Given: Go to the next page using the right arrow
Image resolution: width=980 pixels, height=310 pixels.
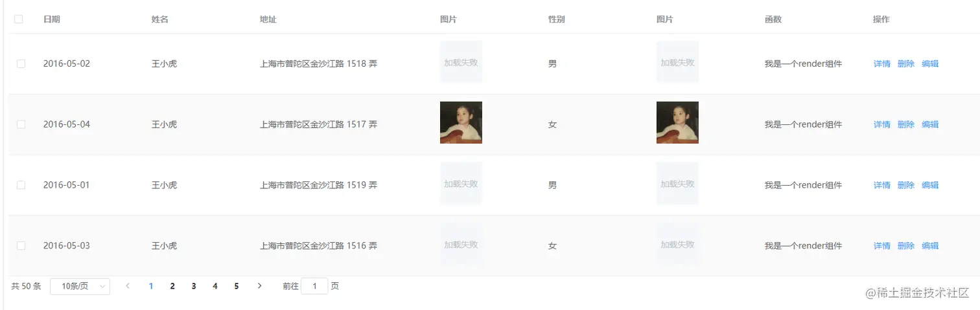Looking at the screenshot, I should tap(259, 286).
